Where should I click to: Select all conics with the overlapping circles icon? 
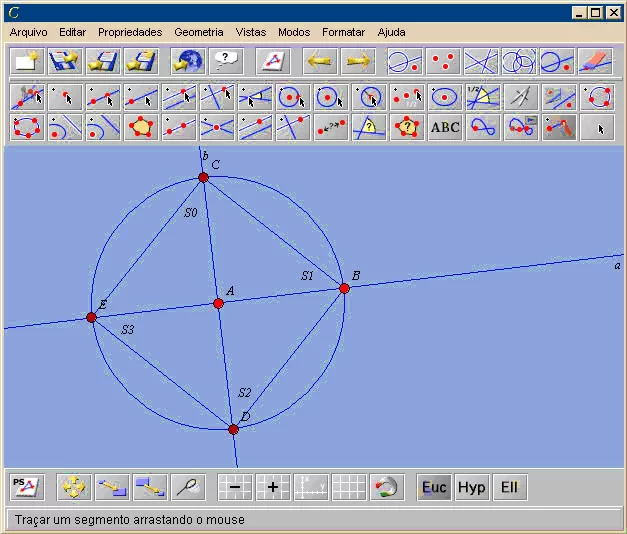click(x=519, y=61)
